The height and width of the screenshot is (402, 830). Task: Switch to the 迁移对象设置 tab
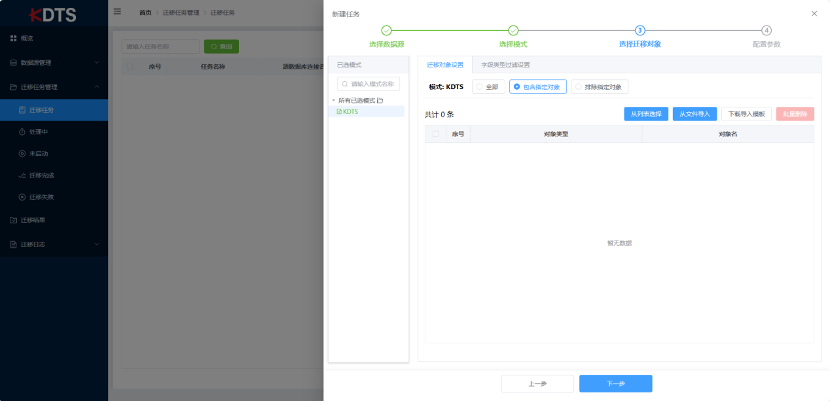445,65
